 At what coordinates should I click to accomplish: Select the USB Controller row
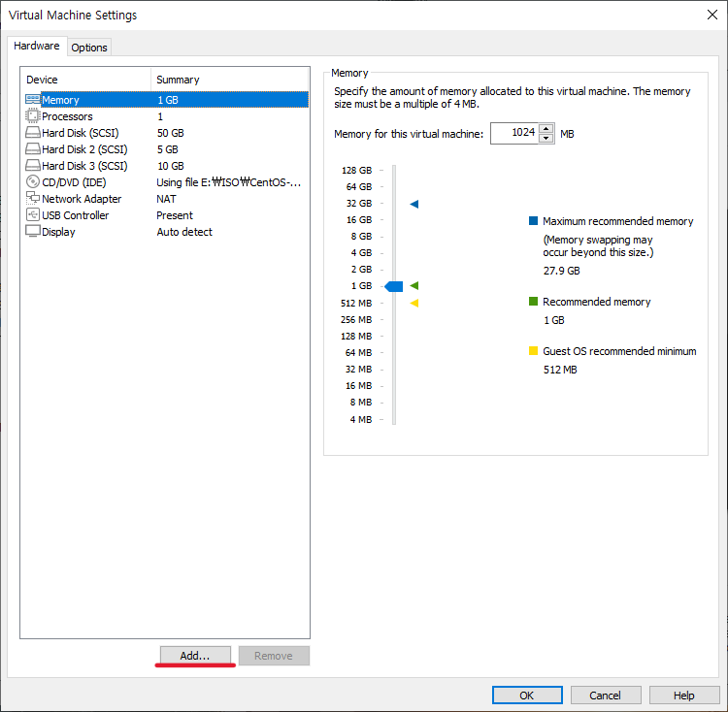(x=166, y=215)
